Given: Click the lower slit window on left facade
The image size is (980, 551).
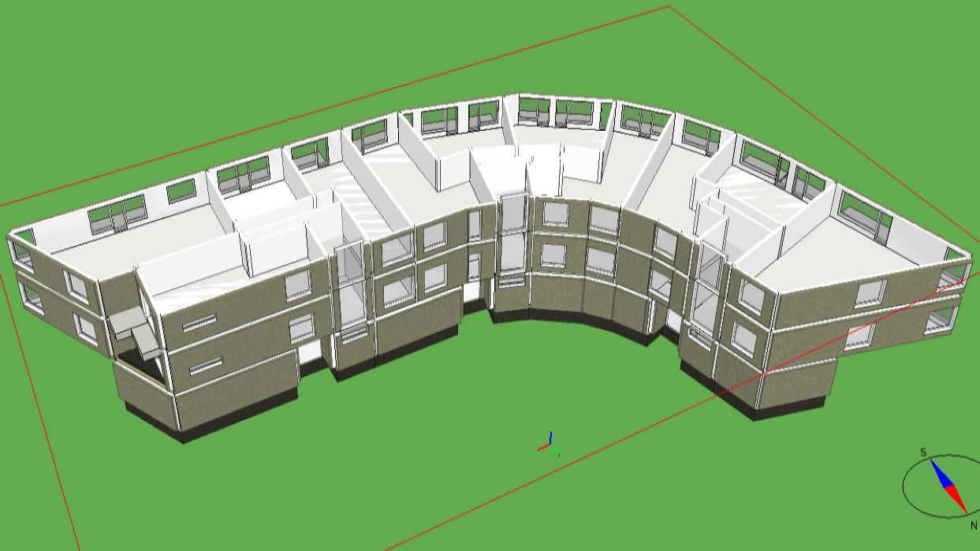Looking at the screenshot, I should (205, 365).
